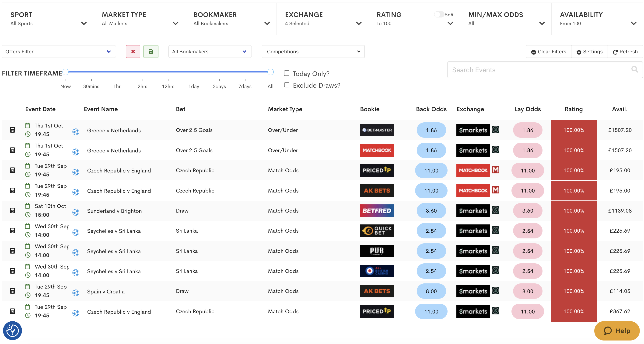The height and width of the screenshot is (344, 644).
Task: Click football sport icon in Sunderland v Brighton row
Action: 76,212
